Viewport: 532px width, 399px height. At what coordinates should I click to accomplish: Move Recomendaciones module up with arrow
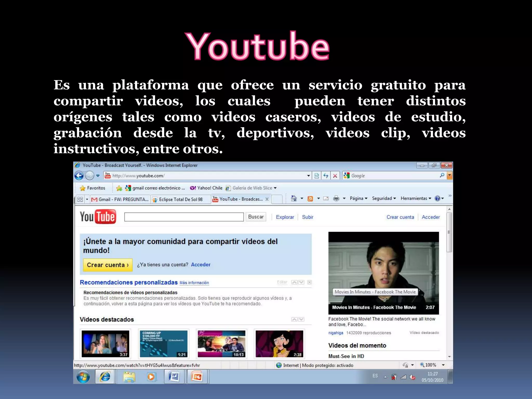click(x=294, y=282)
